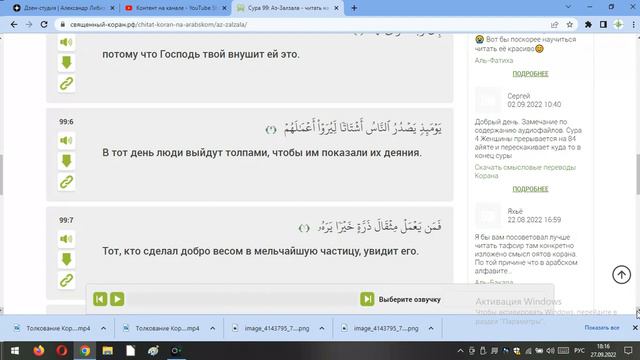Expand options for first Толкование Кор...mp4 download
This screenshot has width=640, height=360.
pos(103,328)
